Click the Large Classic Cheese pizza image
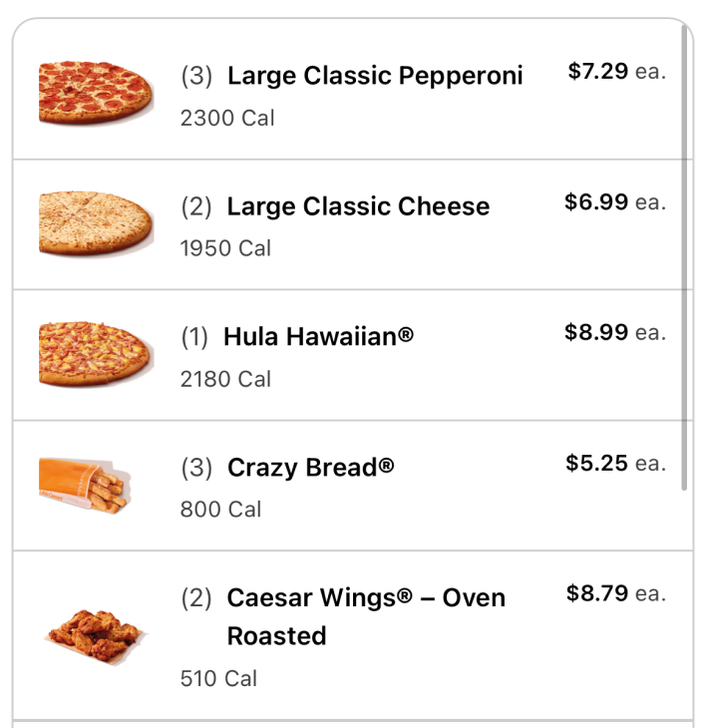 point(95,222)
